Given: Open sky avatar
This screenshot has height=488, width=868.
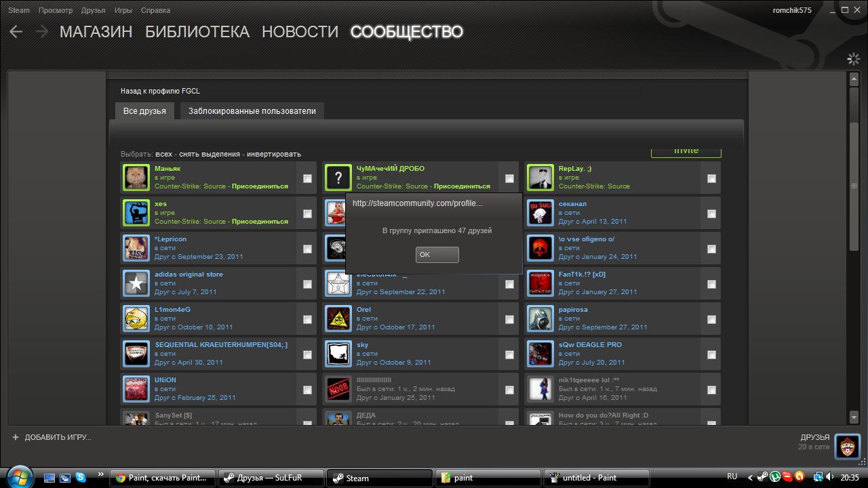Looking at the screenshot, I should tap(338, 354).
